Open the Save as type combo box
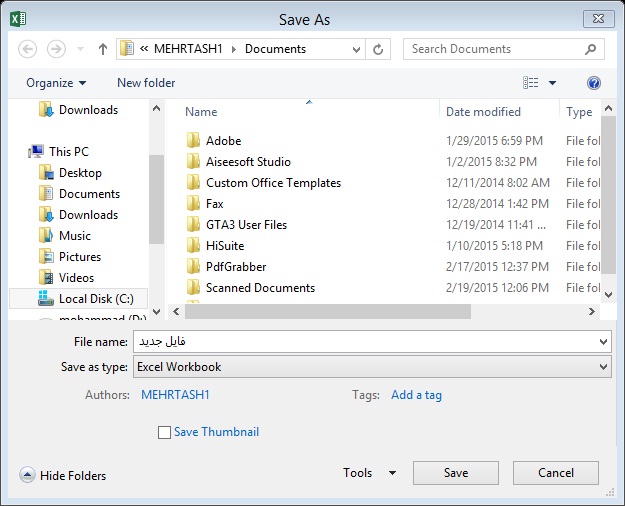 [372, 367]
